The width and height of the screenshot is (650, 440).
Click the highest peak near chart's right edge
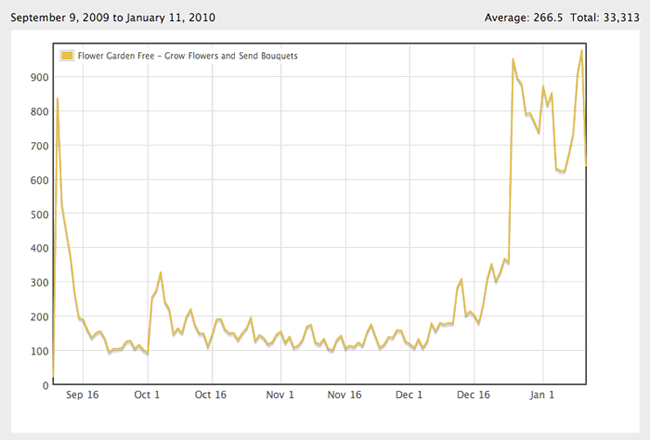582,51
